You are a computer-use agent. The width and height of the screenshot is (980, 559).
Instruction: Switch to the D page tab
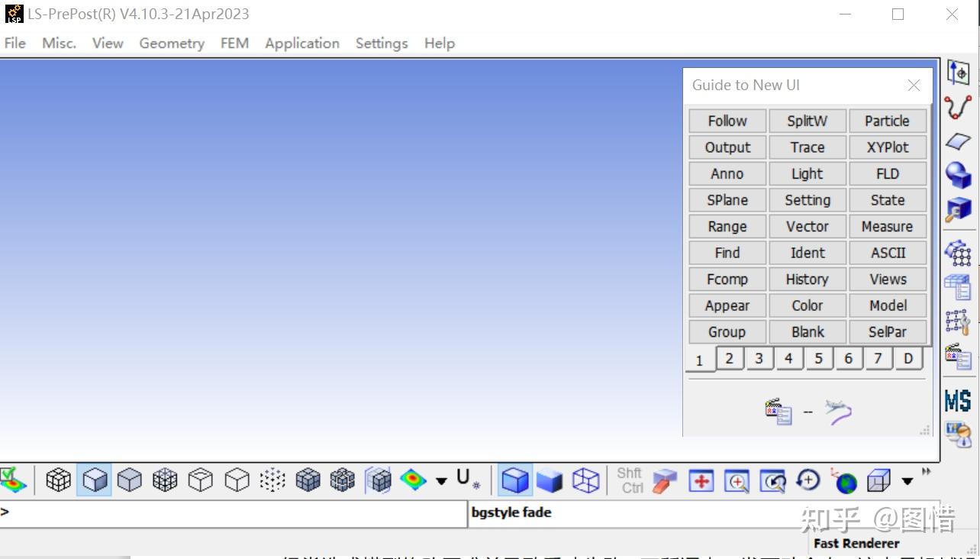(908, 358)
